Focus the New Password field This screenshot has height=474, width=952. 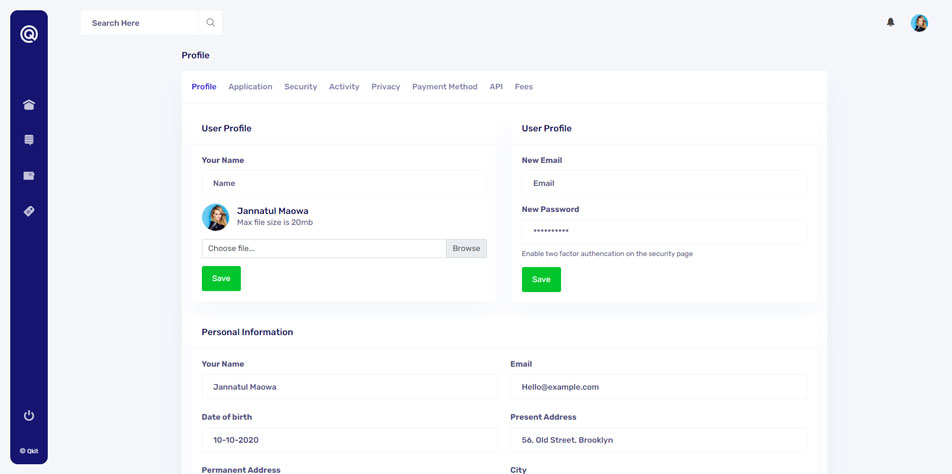click(664, 231)
